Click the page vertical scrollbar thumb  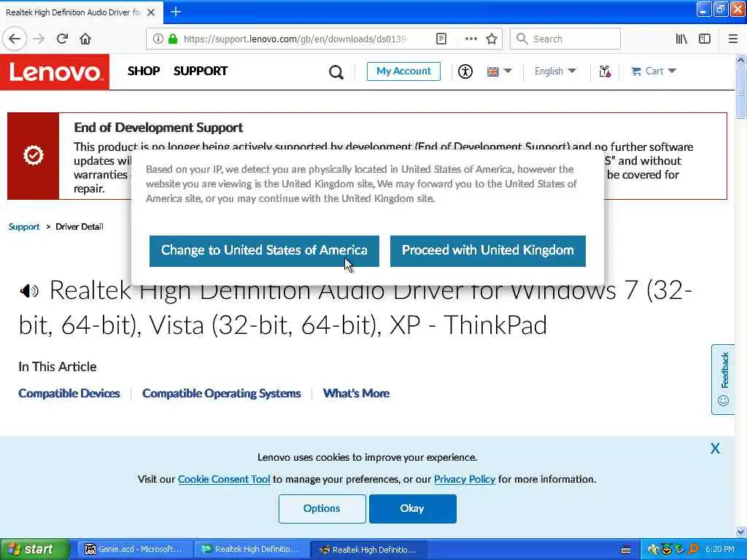click(x=741, y=93)
